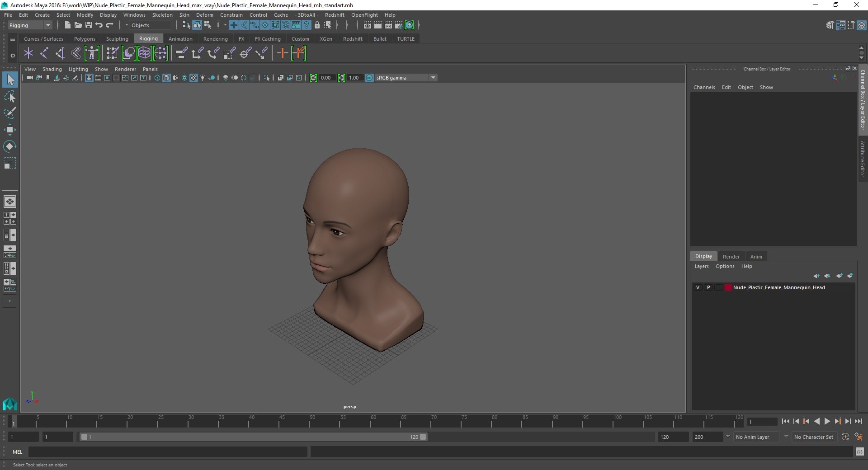This screenshot has width=868, height=470.
Task: Click the Blend Shape shelf icon
Action: (x=129, y=53)
